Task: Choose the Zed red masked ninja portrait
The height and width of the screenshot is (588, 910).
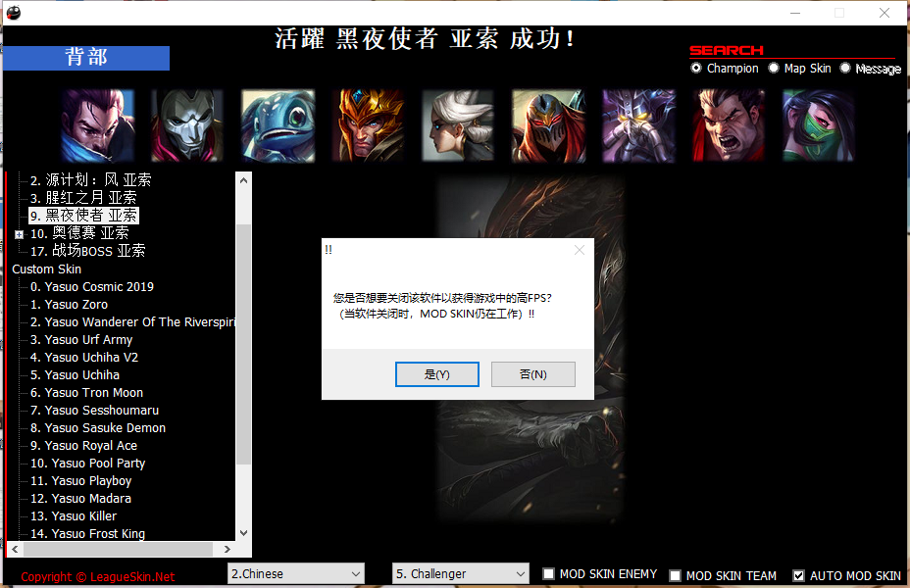Action: click(x=548, y=125)
